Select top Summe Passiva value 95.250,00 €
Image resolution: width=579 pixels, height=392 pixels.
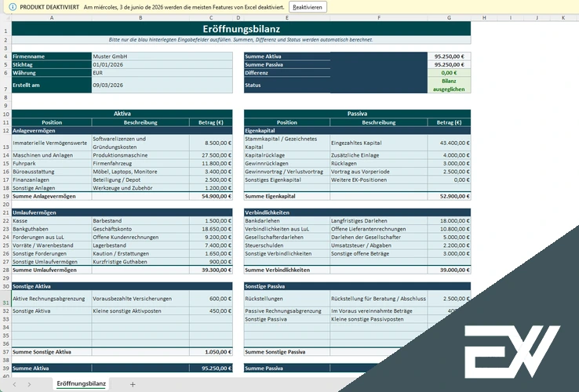(x=449, y=64)
